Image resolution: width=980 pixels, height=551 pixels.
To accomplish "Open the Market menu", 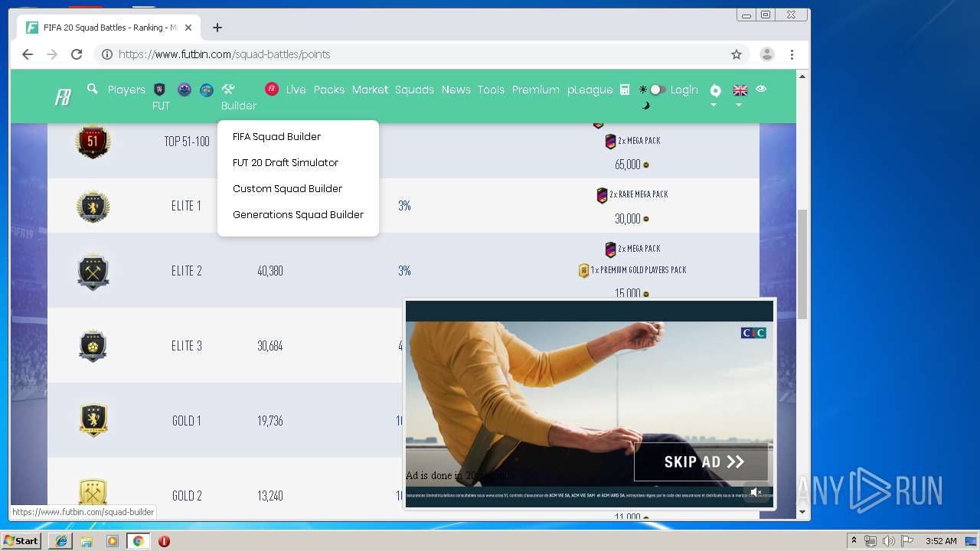I will pyautogui.click(x=370, y=90).
